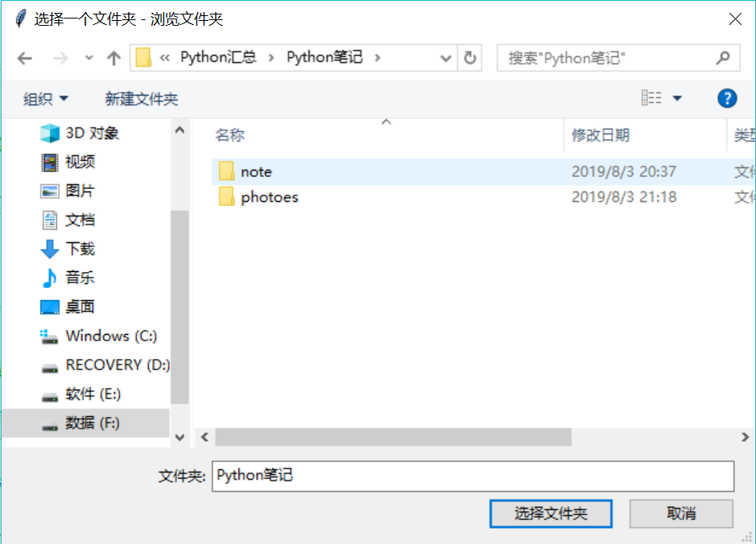Expand the recent locations dropdown arrow

(89, 58)
